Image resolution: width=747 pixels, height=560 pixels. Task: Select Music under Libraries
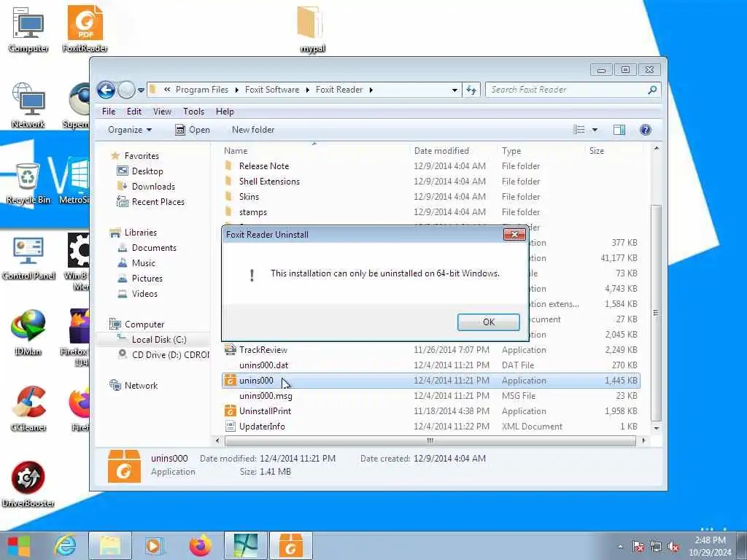click(144, 262)
